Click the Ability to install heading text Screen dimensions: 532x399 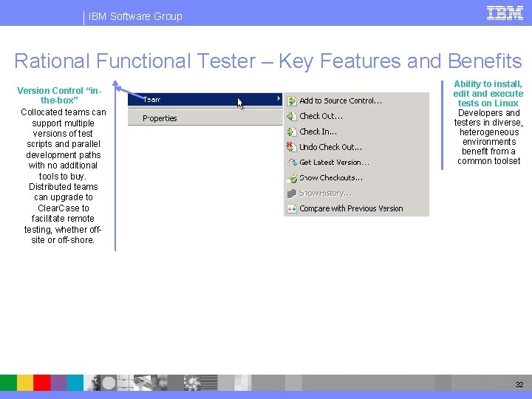click(488, 94)
